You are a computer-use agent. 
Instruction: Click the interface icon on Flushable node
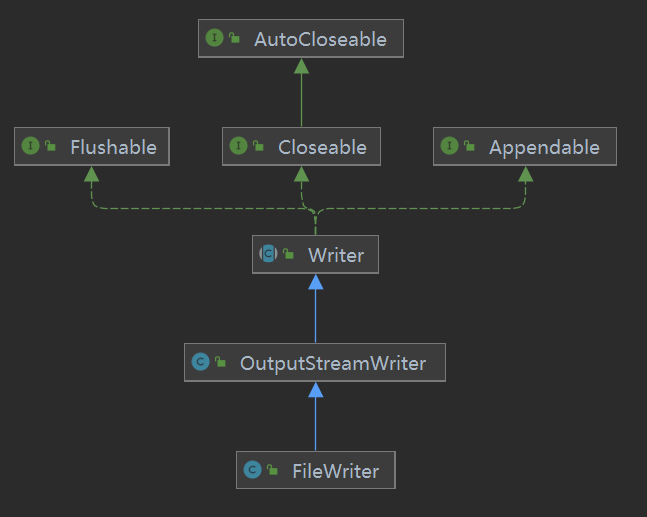coord(31,146)
